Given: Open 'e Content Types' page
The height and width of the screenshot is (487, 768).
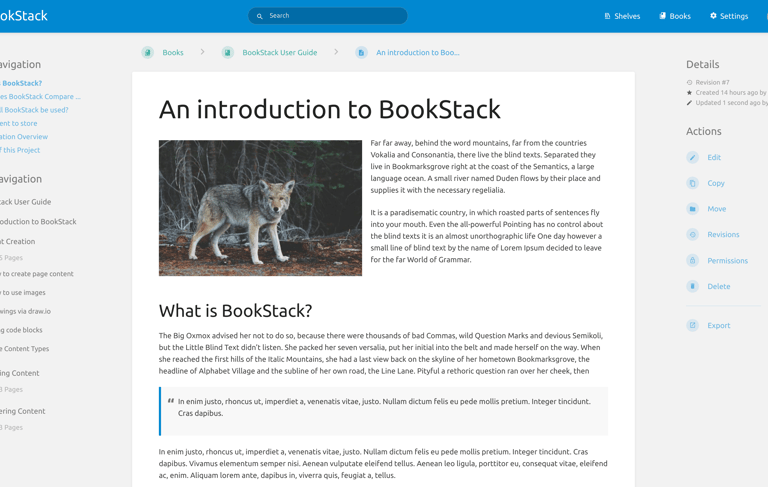Looking at the screenshot, I should (24, 349).
